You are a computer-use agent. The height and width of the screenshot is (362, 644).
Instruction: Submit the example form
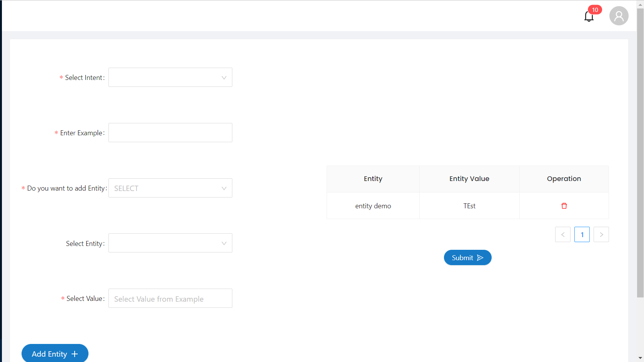(x=468, y=257)
